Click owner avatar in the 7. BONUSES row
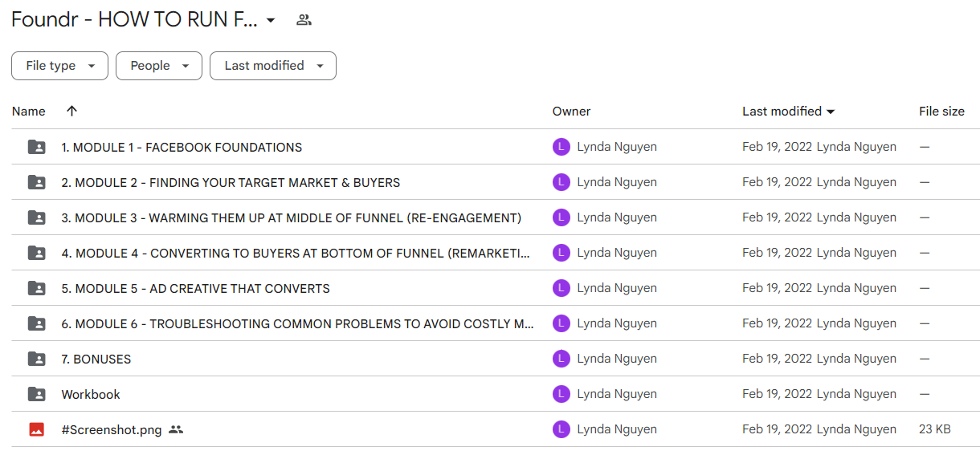980x459 pixels. [561, 359]
